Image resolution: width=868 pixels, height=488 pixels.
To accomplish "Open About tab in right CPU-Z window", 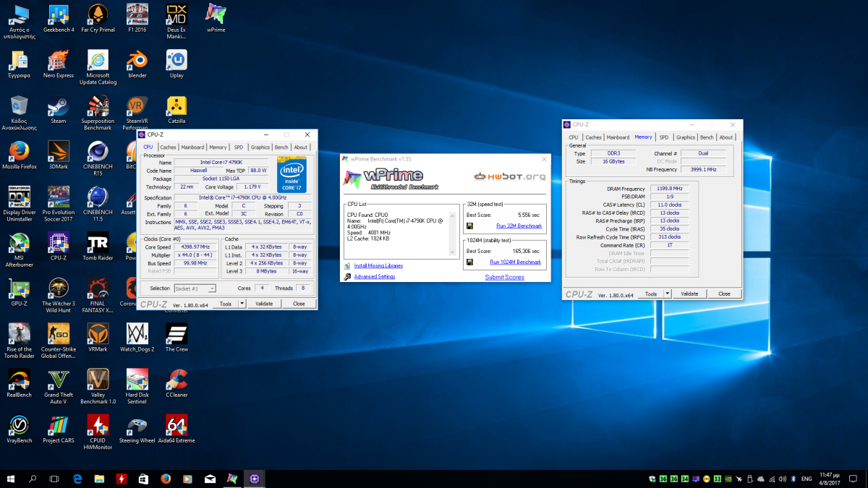I will click(726, 137).
